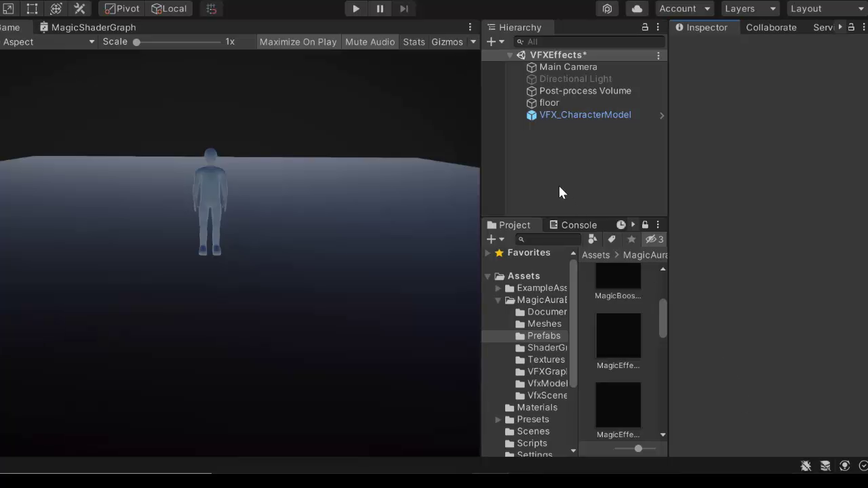Select the Rect tool
Screen dimensions: 868x488
click(32, 9)
